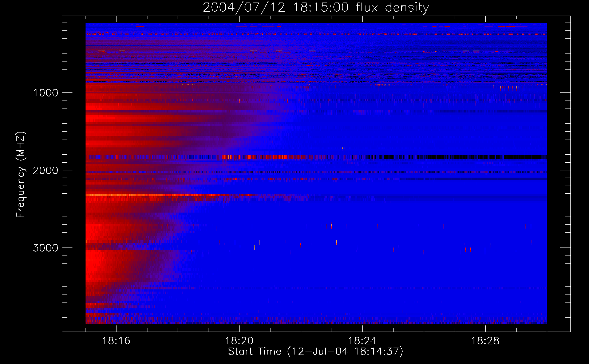Click the 2000 frequency tick label
This screenshot has width=589, height=364.
(x=46, y=170)
